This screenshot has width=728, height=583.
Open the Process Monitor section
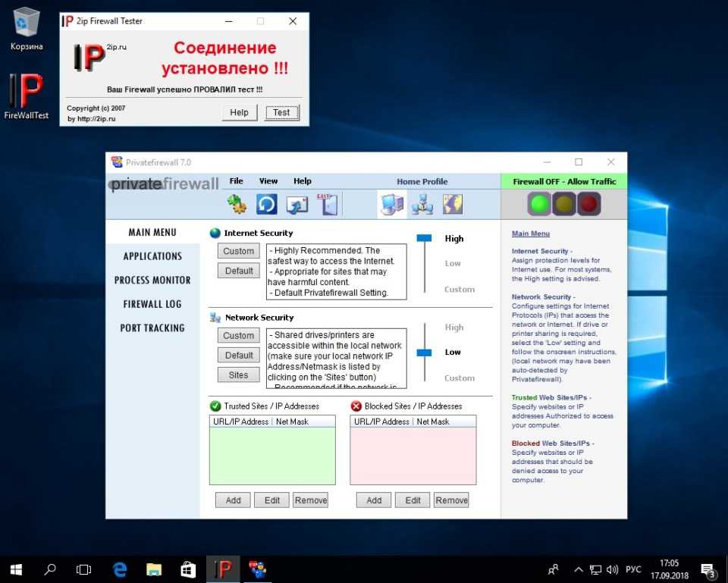[x=152, y=280]
